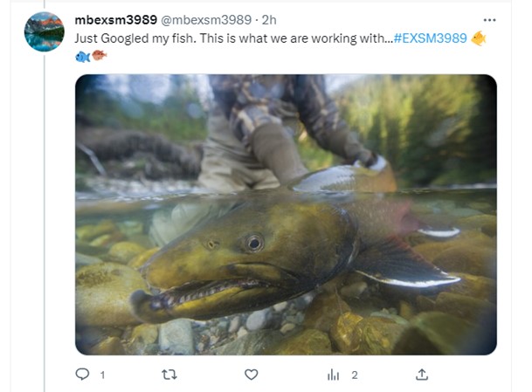Share the tweet using the upload arrow icon
This screenshot has height=392, width=532.
[x=422, y=374]
